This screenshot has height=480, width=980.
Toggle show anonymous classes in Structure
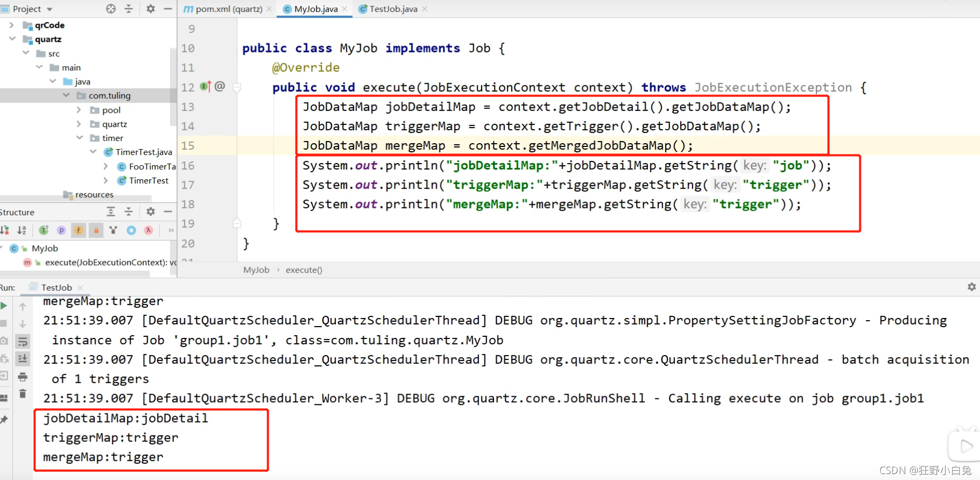[x=131, y=230]
